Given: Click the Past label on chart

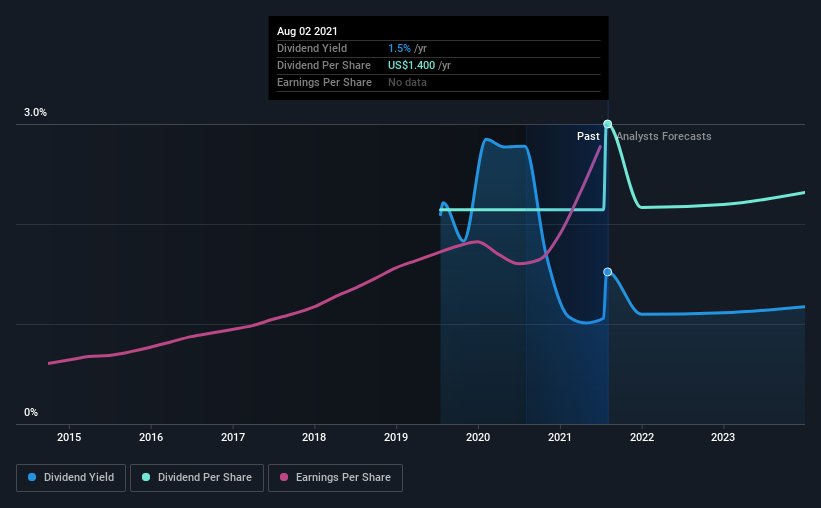Looking at the screenshot, I should click(588, 136).
